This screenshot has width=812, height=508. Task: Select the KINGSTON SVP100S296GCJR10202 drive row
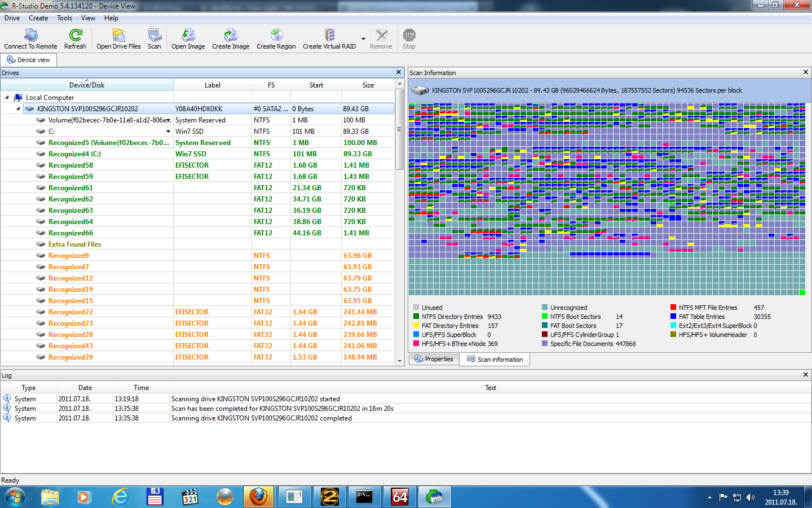[x=209, y=109]
